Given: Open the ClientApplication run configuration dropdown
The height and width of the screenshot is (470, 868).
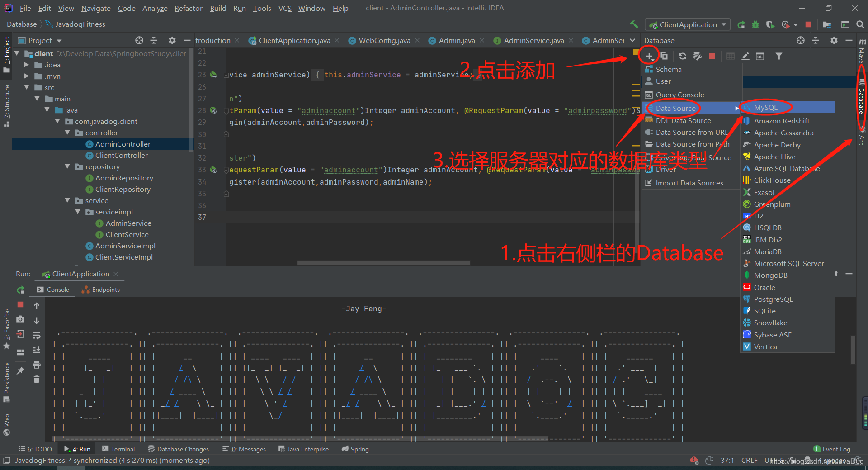Looking at the screenshot, I should tap(688, 25).
